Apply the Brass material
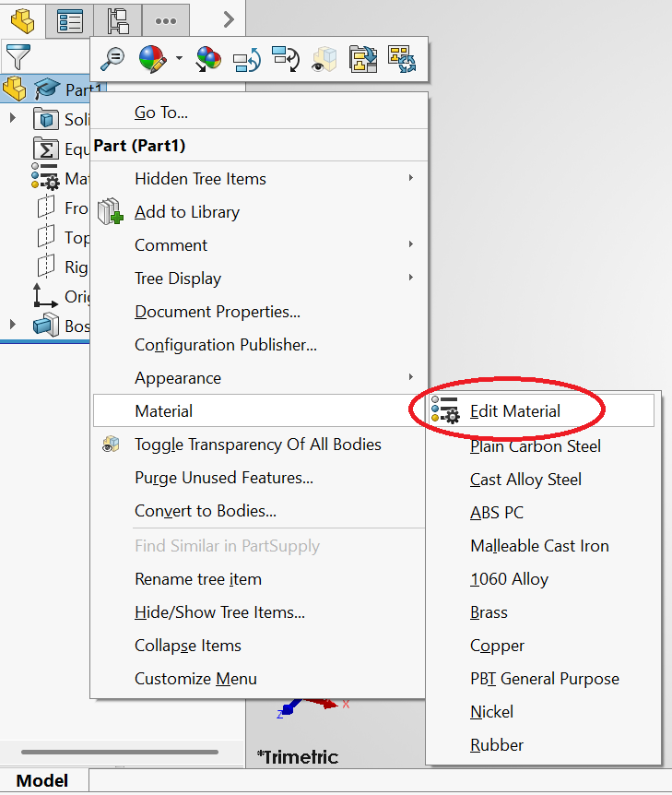Viewport: 672px width, 795px height. pos(543,612)
